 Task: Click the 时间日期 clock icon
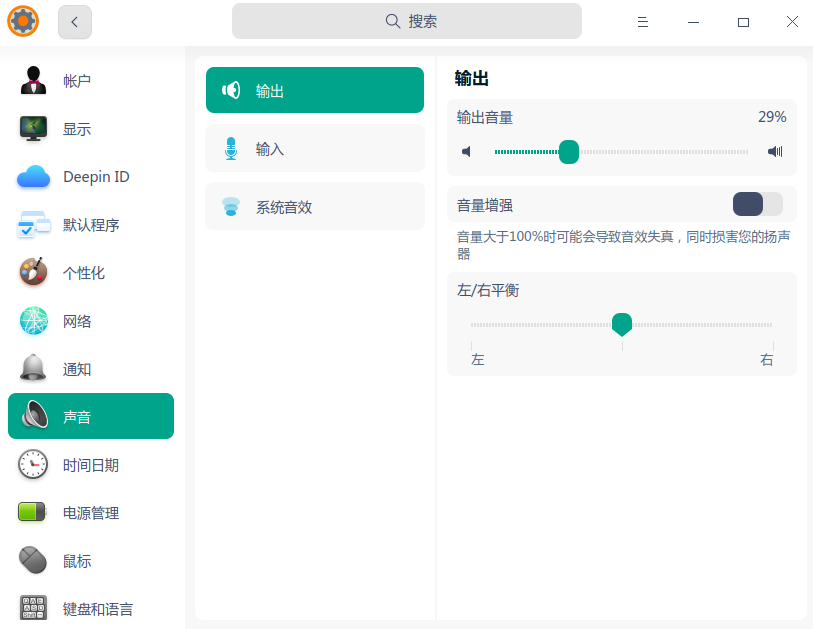click(33, 464)
